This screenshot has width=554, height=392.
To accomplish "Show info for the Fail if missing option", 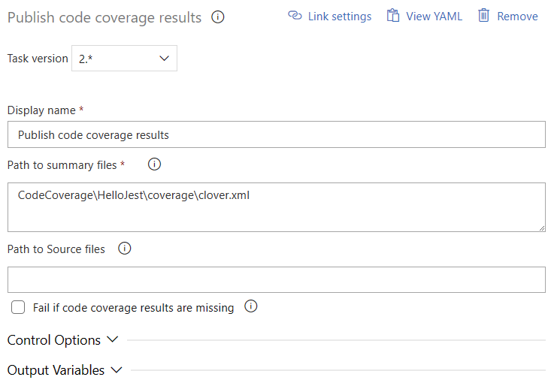I will pyautogui.click(x=251, y=306).
